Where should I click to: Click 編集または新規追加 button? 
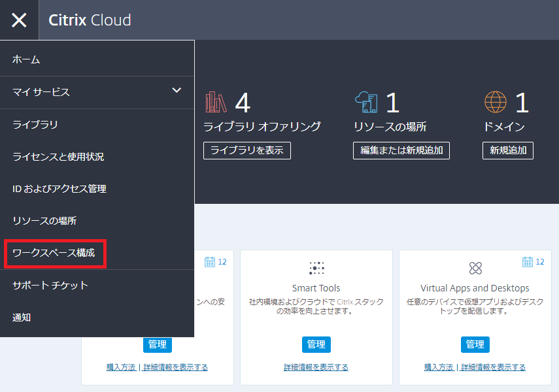click(401, 150)
